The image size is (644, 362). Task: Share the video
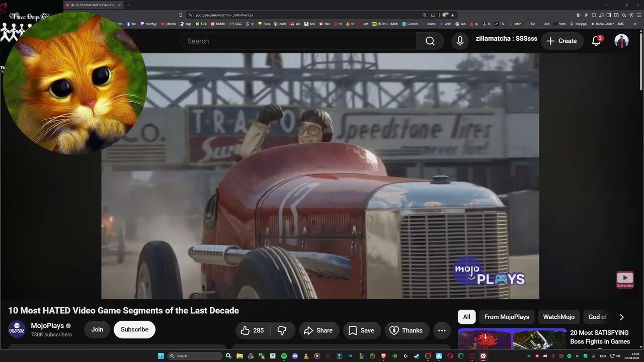[x=319, y=330]
